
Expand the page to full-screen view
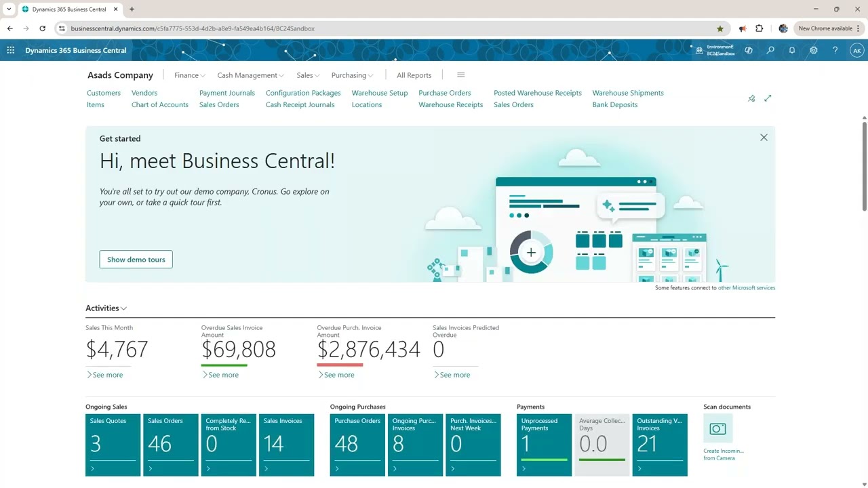tap(768, 98)
